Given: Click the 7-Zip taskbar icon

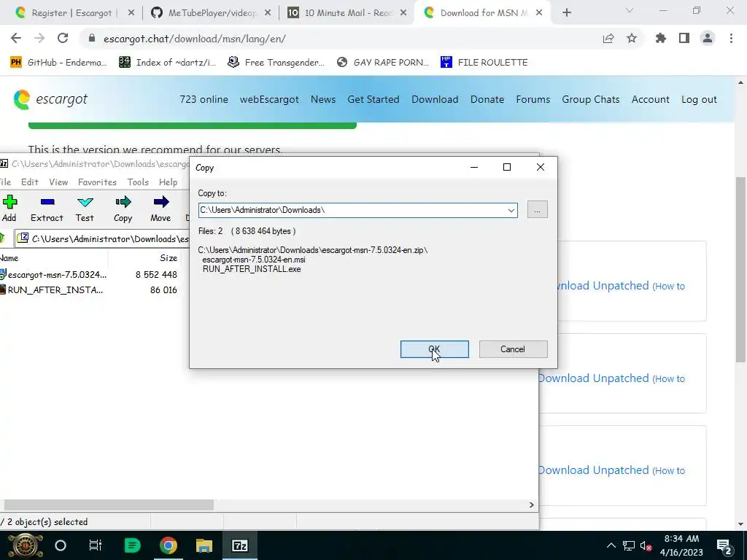Looking at the screenshot, I should 239,545.
